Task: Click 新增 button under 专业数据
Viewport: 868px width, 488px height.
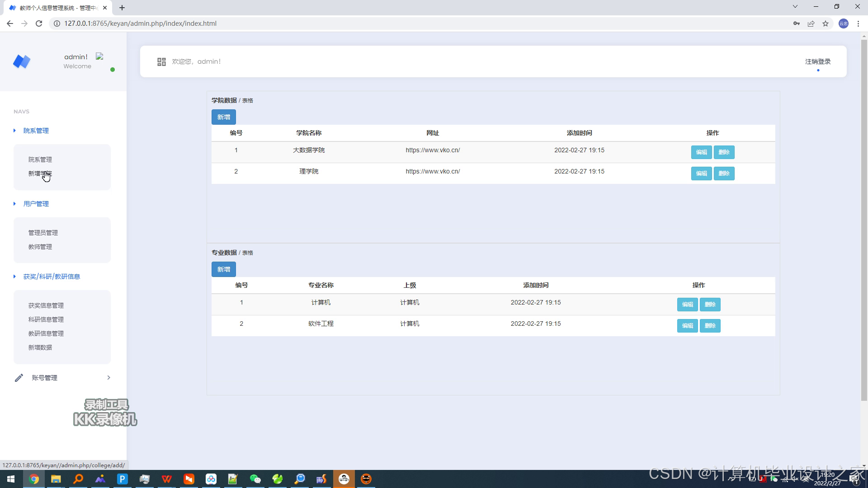Action: point(224,269)
